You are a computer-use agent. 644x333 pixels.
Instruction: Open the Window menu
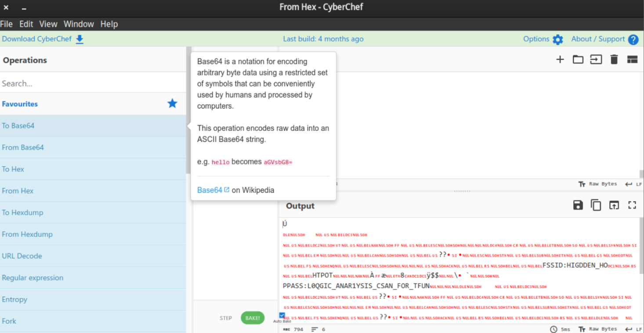tap(79, 24)
